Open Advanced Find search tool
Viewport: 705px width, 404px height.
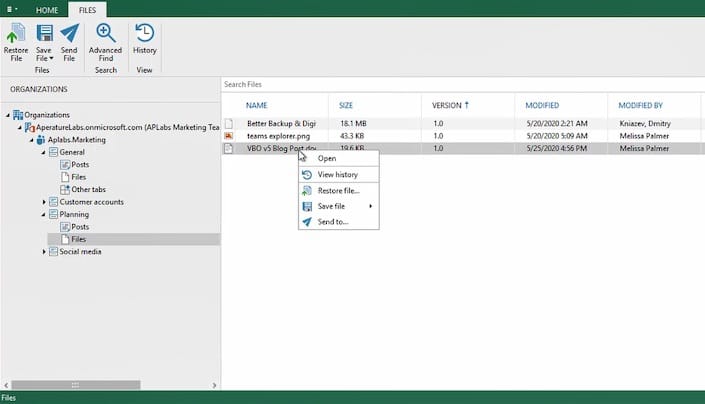(x=105, y=34)
